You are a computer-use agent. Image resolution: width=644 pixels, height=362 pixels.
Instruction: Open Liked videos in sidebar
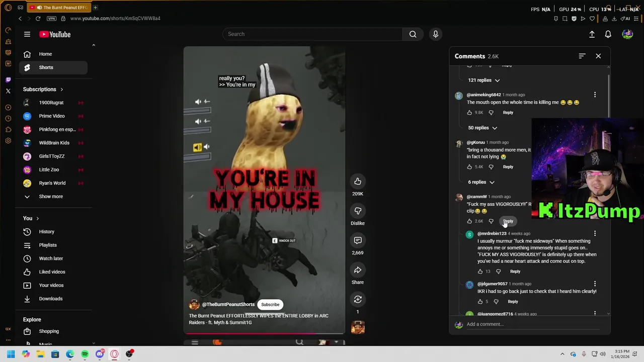pos(53,272)
